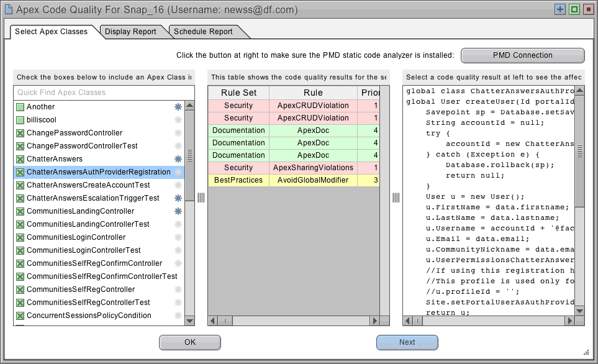Screen dimensions: 598x364
Task: Check the billiscool class checkbox
Action: point(20,120)
